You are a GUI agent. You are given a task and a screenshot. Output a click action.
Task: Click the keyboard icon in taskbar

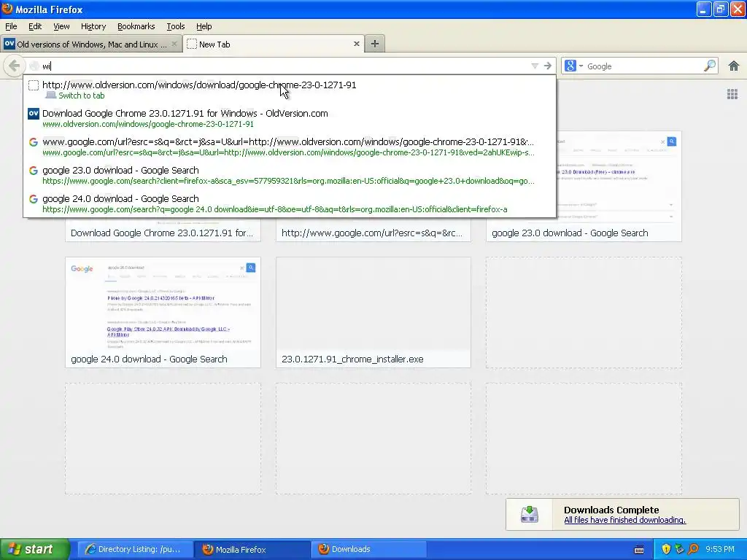click(639, 550)
